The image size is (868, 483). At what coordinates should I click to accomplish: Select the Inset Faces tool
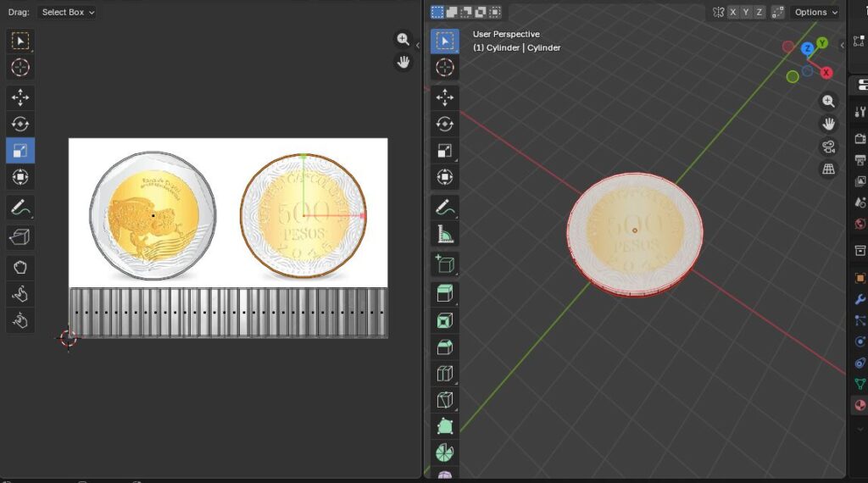coord(444,320)
